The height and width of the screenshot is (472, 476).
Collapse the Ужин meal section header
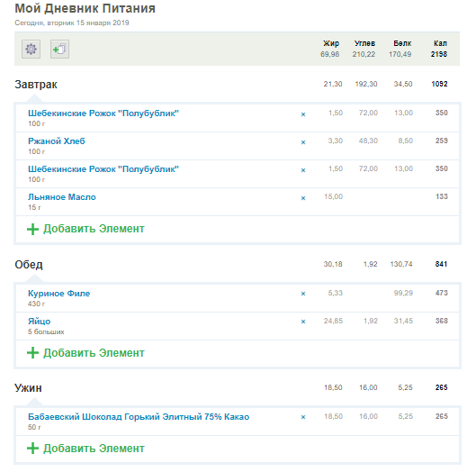(x=28, y=388)
